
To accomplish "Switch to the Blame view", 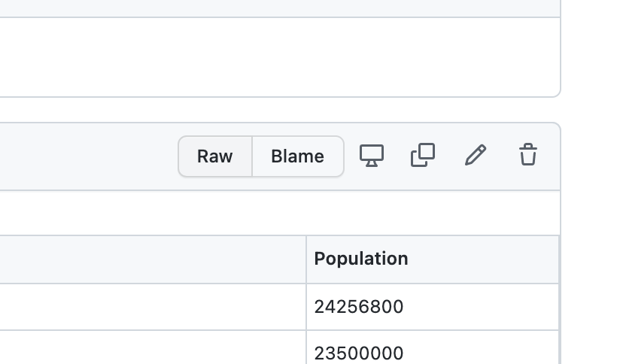I will click(x=297, y=156).
